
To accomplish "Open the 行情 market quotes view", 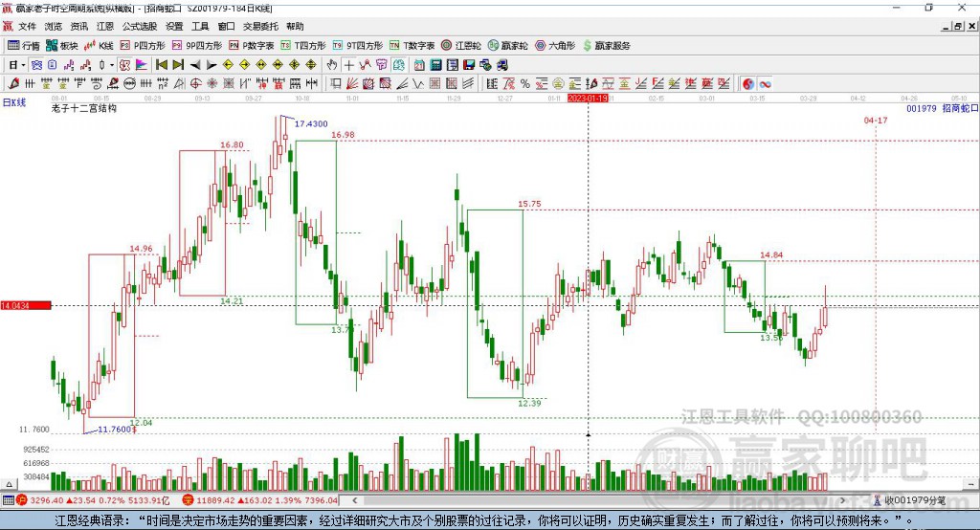I will click(x=23, y=46).
